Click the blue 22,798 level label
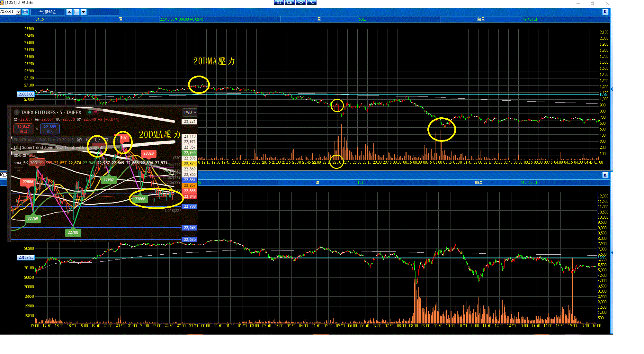Image resolution: width=644 pixels, height=354 pixels. (190, 206)
